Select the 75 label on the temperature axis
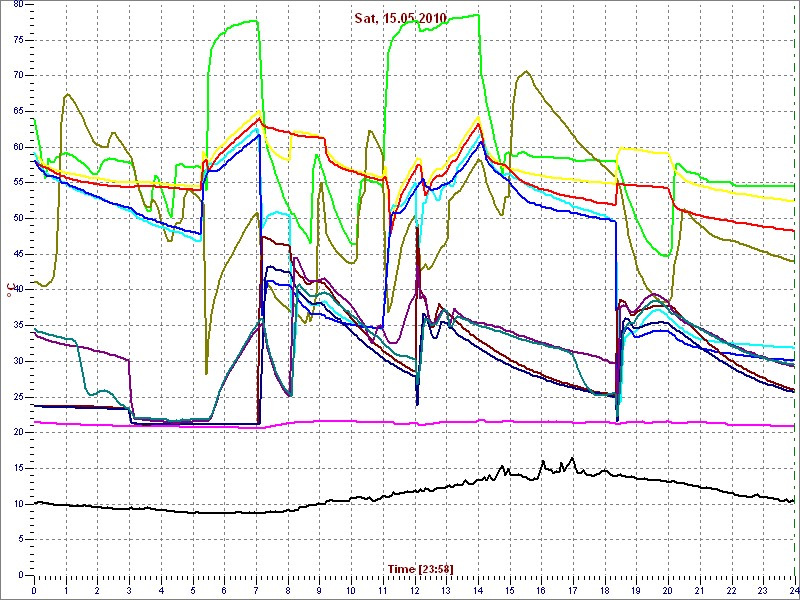This screenshot has height=600, width=800. pos(18,40)
